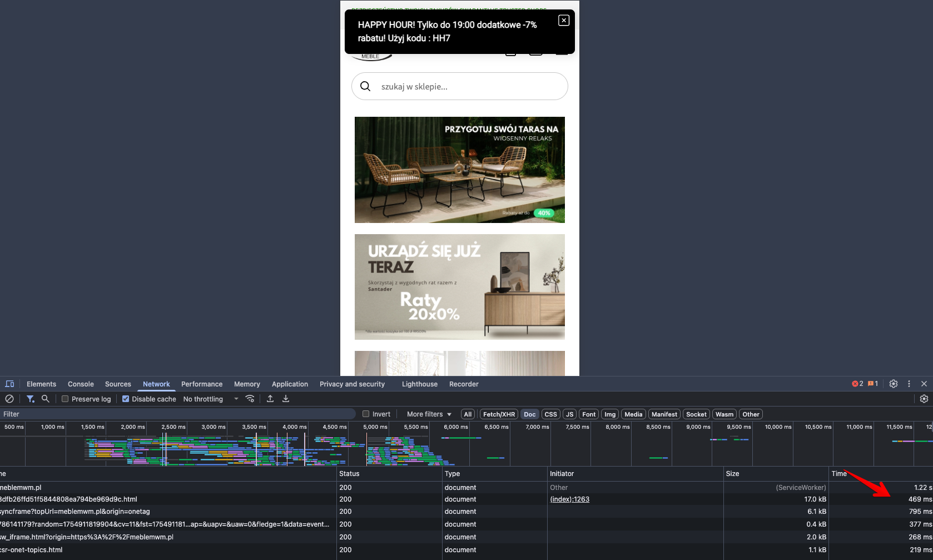Filter requests by Fetch/XHR type
This screenshot has height=560, width=933.
pyautogui.click(x=499, y=414)
